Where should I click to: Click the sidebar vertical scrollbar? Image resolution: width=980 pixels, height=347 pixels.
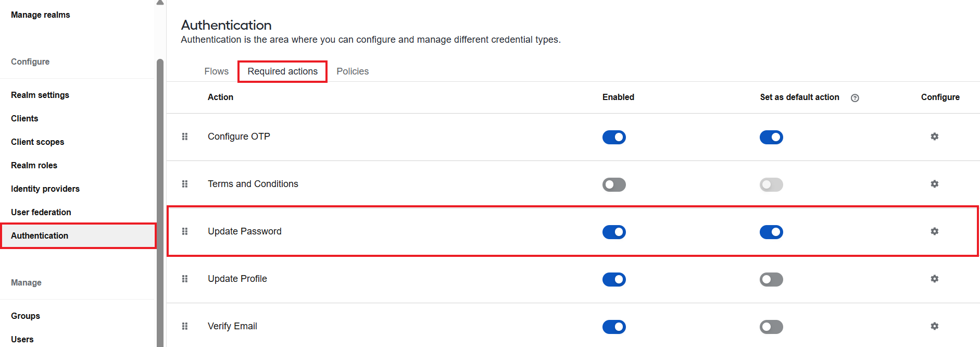pos(160,203)
